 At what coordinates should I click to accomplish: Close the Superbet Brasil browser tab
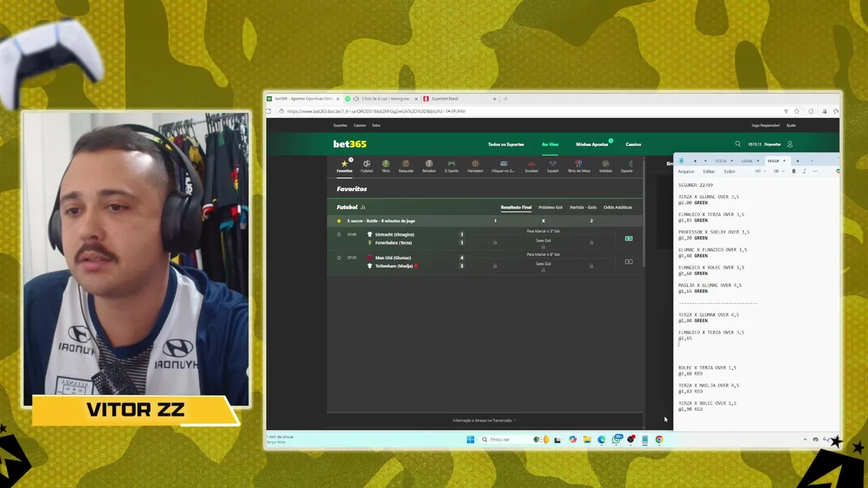[x=494, y=99]
